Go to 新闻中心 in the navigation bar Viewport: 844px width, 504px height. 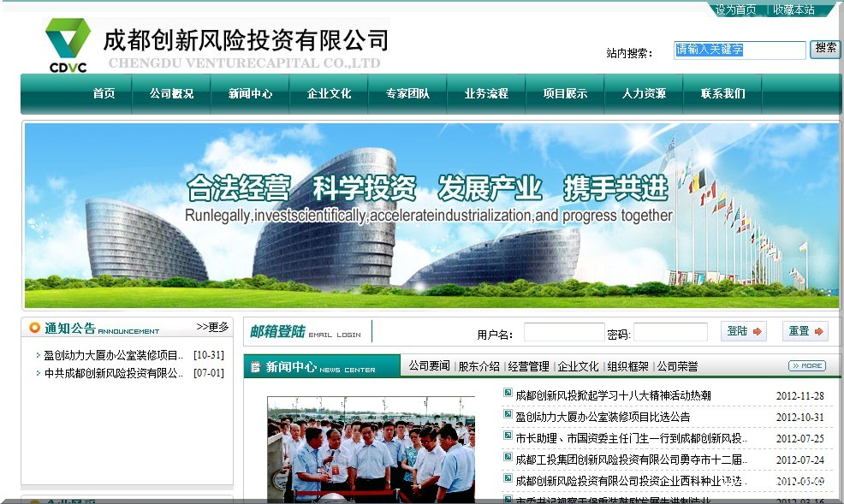click(x=250, y=93)
